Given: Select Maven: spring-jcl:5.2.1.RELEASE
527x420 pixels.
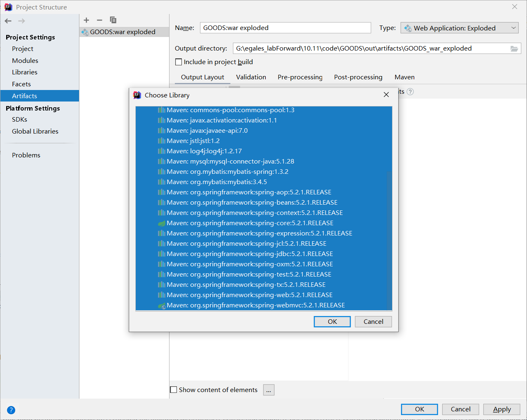Looking at the screenshot, I should tap(264, 244).
